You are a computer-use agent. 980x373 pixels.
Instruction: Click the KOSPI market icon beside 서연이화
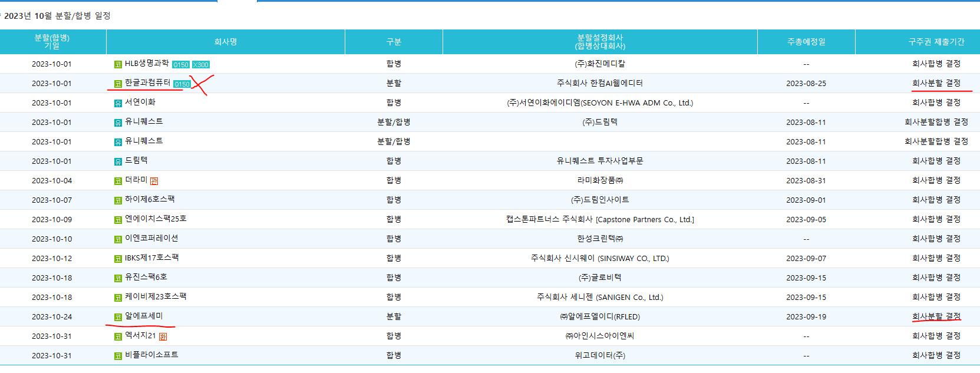click(x=118, y=103)
